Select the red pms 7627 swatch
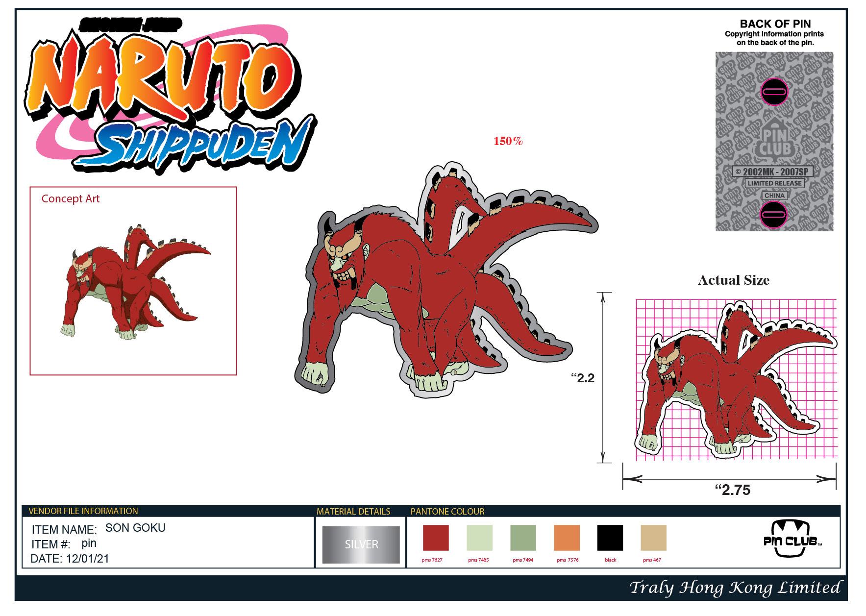 tap(436, 538)
